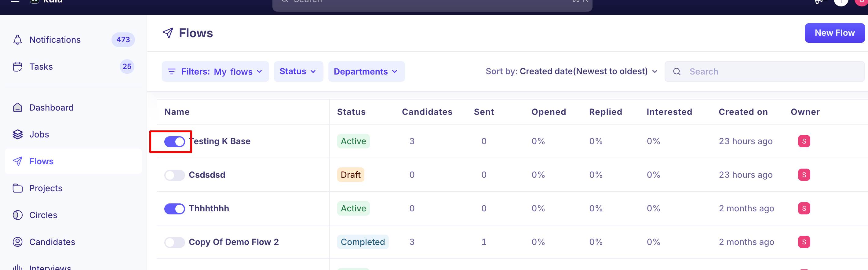Open the Departments filter dropdown

(366, 71)
